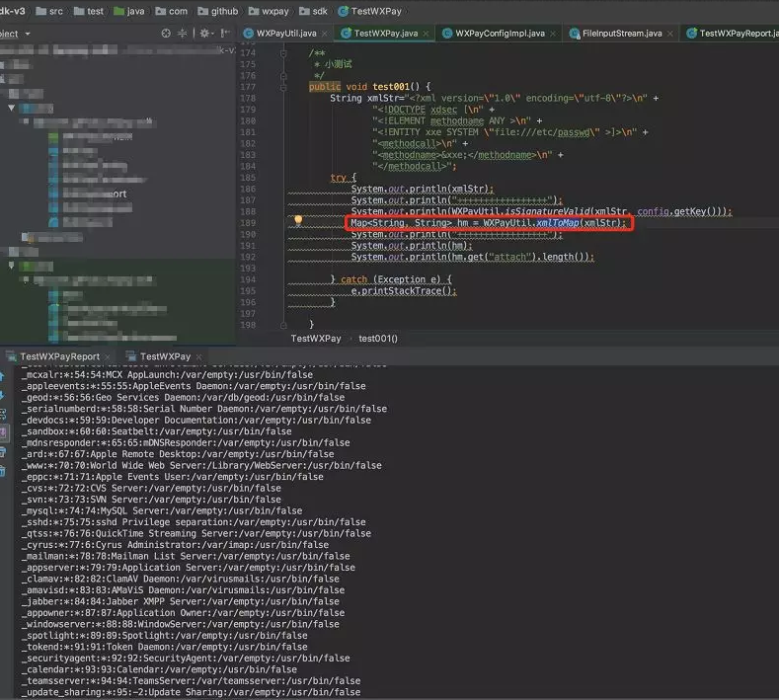779x700 pixels.
Task: Click the hide project panel icon
Action: pos(224,34)
